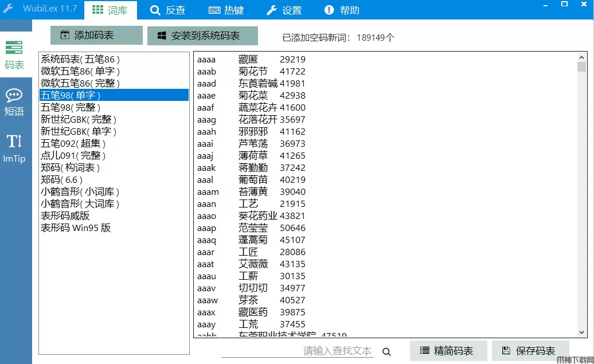This screenshot has height=364, width=594.
Task: Open the ImTip sidebar section
Action: 14,148
